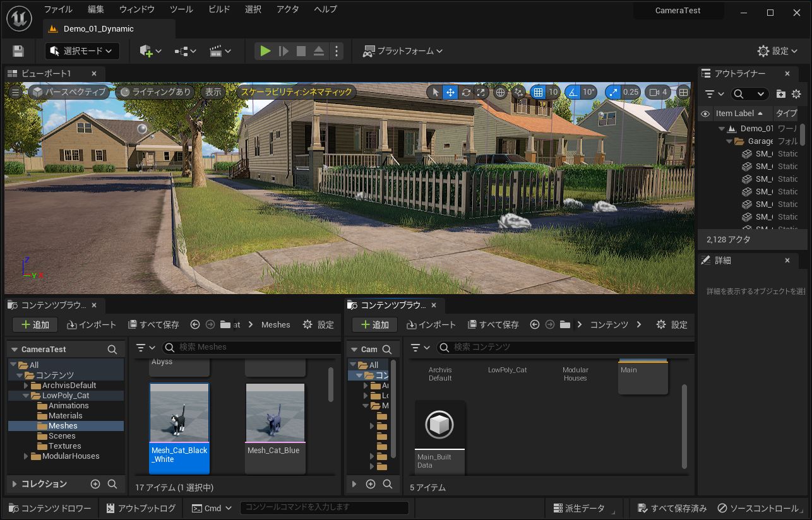This screenshot has height=520, width=812.
Task: Click the Save Current Level floppy disk icon
Action: coord(18,50)
